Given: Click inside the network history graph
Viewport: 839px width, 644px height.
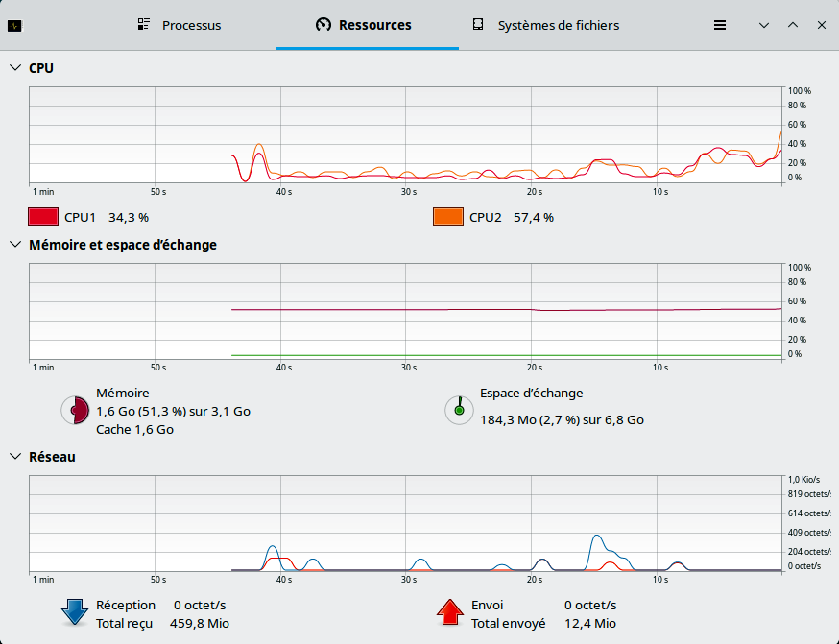Looking at the screenshot, I should click(406, 523).
